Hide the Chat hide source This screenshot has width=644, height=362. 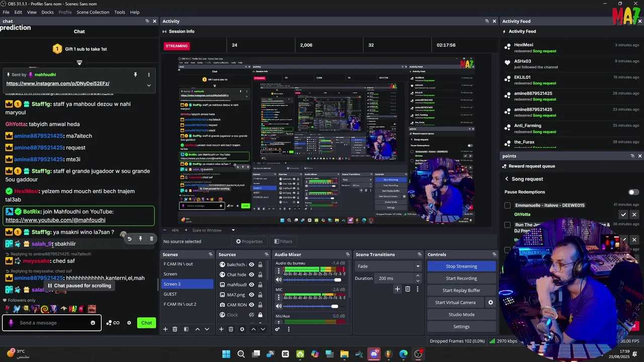tap(252, 275)
